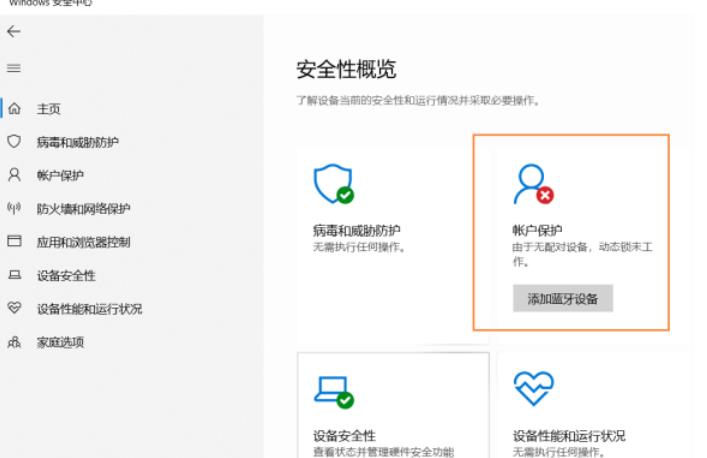Click the heart device performance sidebar icon

14,309
